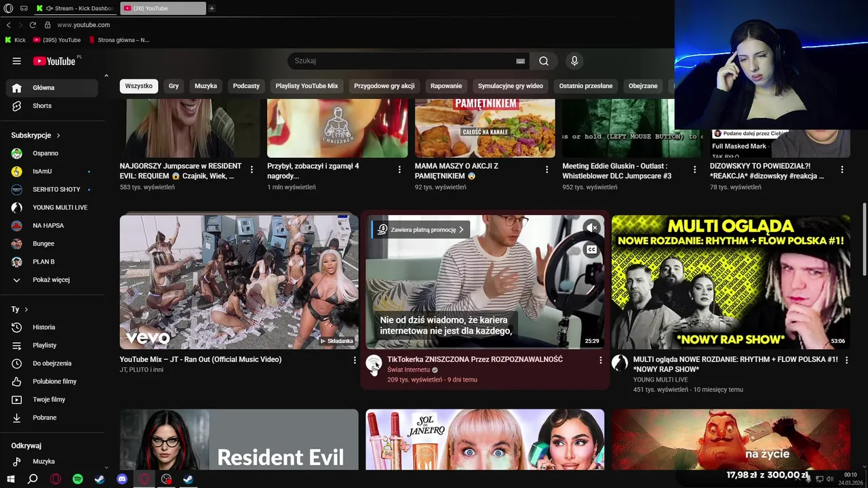Unmute the TikTokerka video preview
868x488 pixels.
tap(592, 228)
